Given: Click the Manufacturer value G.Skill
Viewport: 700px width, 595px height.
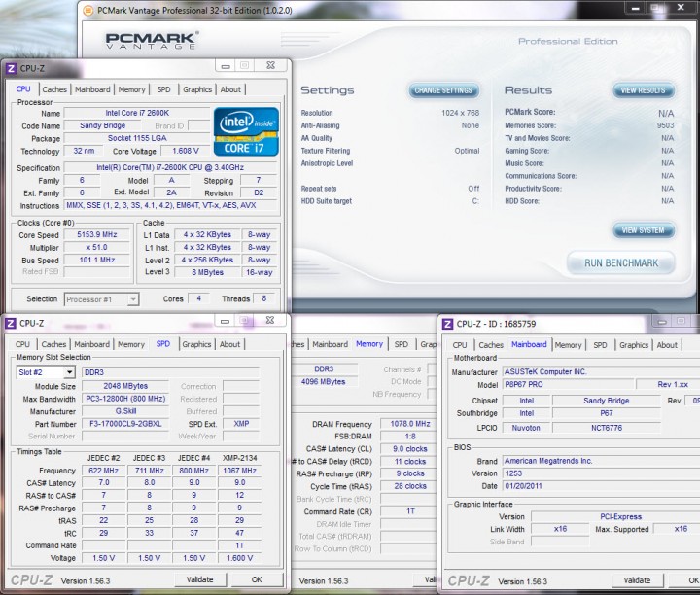Looking at the screenshot, I should [125, 411].
